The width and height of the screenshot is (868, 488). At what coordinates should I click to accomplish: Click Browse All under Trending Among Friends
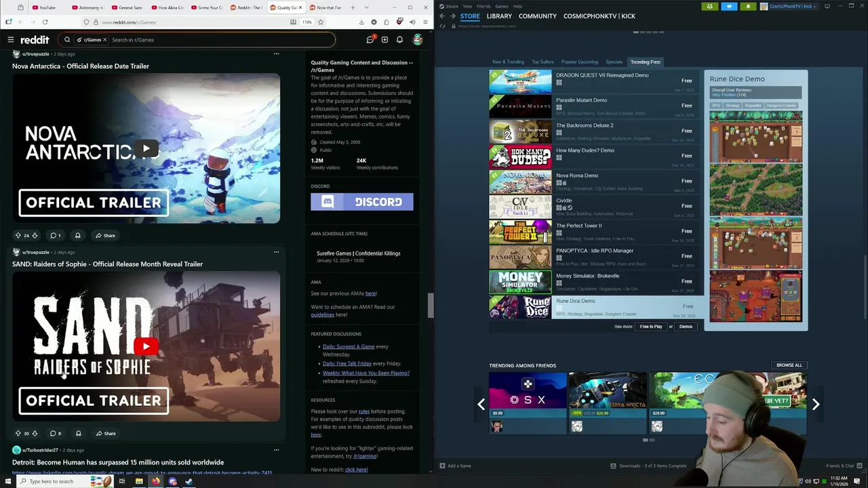[x=789, y=365]
